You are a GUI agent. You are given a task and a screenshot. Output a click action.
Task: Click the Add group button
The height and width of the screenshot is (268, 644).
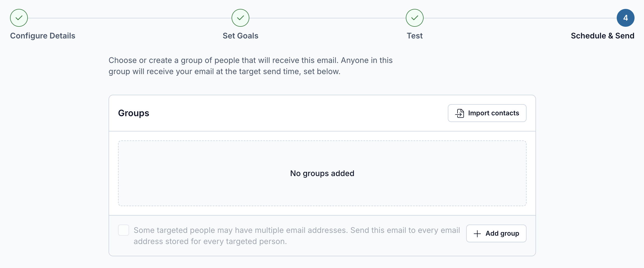[496, 233]
